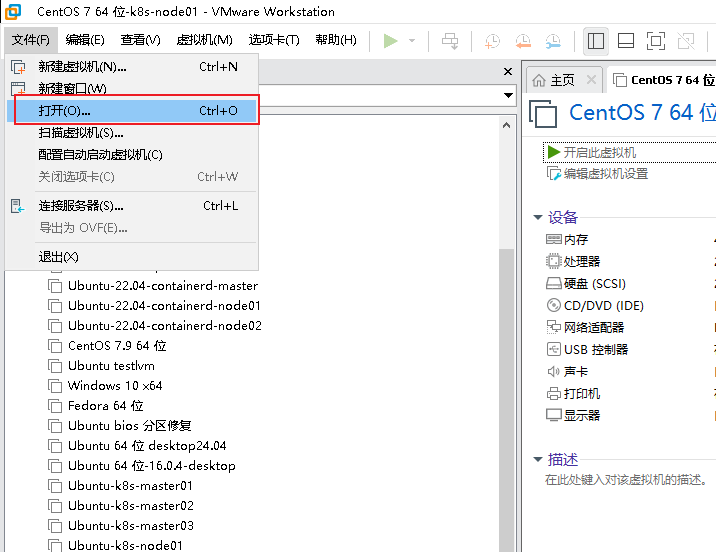The image size is (716, 552).
Task: Take a snapshot with the clock-plus icon
Action: 492,41
